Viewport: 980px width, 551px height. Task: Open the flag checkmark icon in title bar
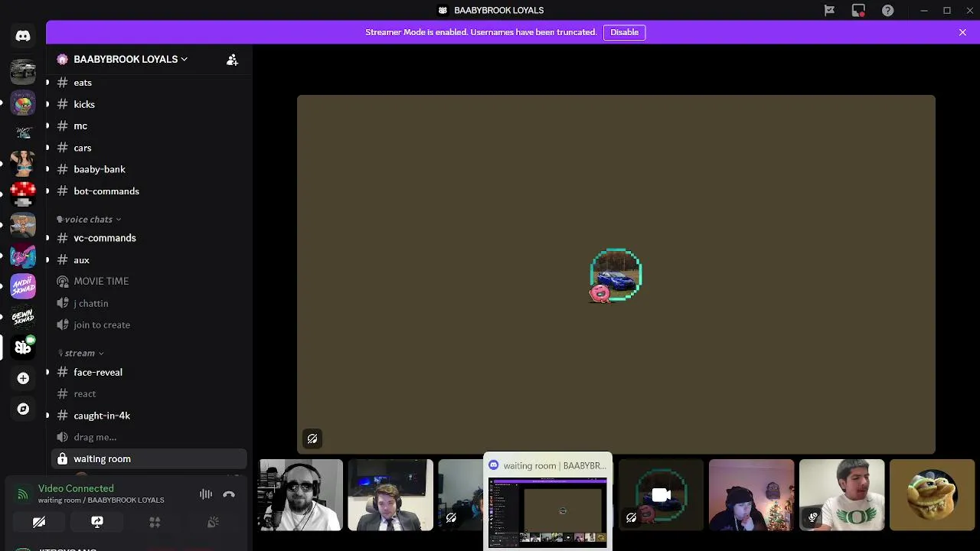(x=829, y=11)
